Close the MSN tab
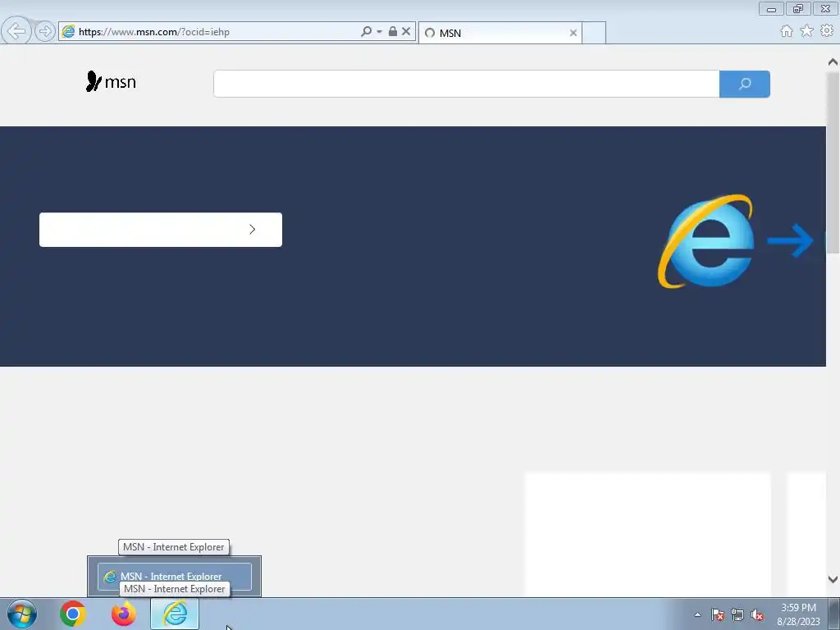The width and height of the screenshot is (840, 630). tap(573, 33)
